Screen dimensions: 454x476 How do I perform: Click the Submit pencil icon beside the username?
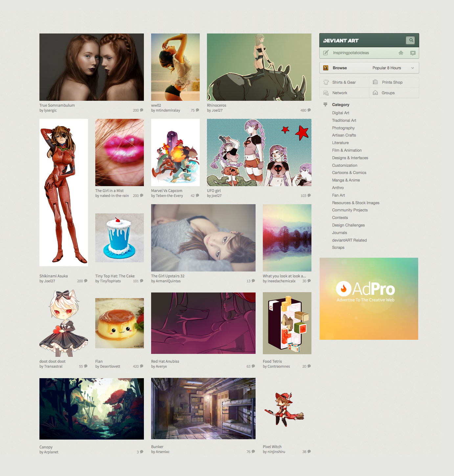(x=326, y=53)
